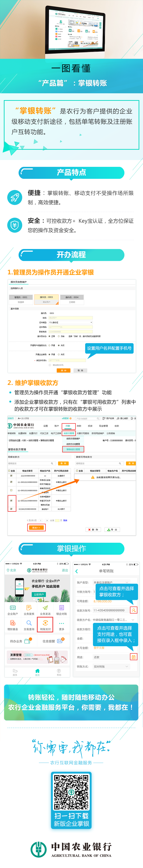This screenshot has width=143, height=868.
Task: Click the rocket icon beside 便捷
Action: click(x=15, y=197)
